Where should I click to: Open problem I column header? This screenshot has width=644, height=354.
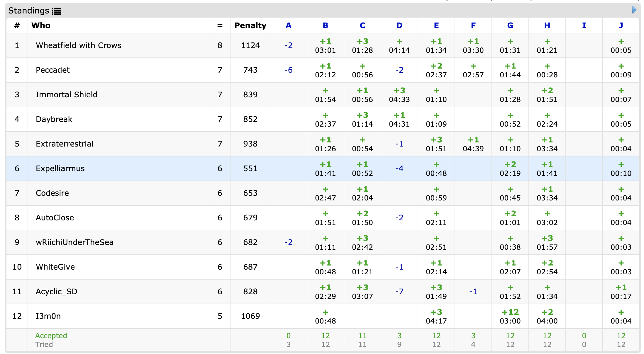pyautogui.click(x=584, y=25)
